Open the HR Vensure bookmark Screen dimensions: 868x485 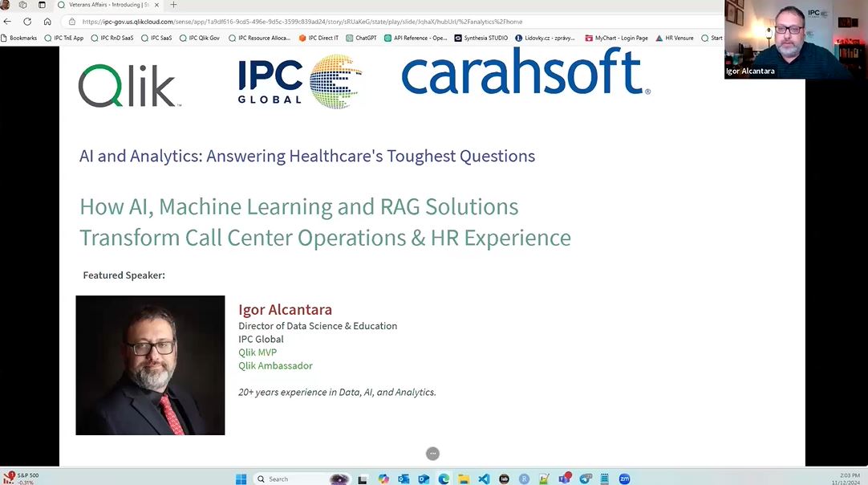click(674, 38)
